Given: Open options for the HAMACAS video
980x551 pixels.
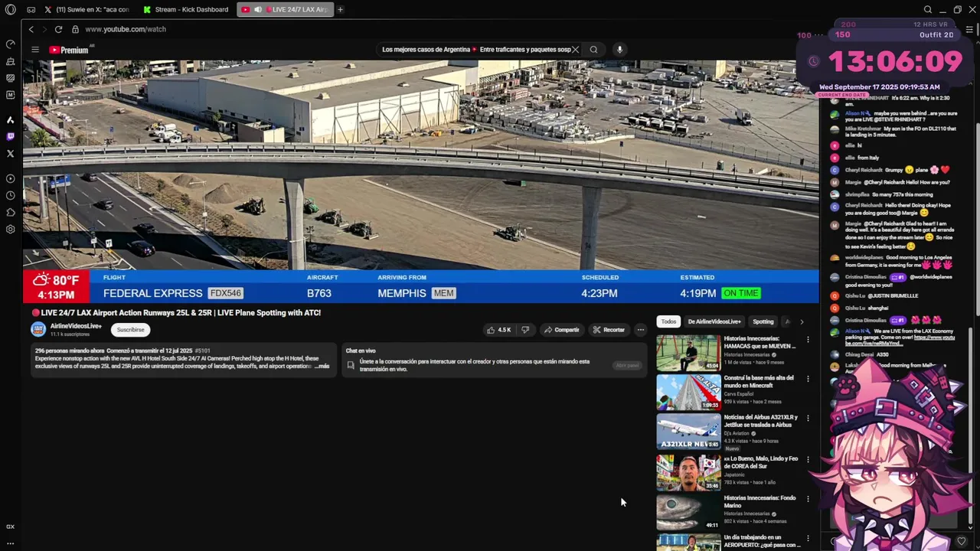Looking at the screenshot, I should point(808,339).
